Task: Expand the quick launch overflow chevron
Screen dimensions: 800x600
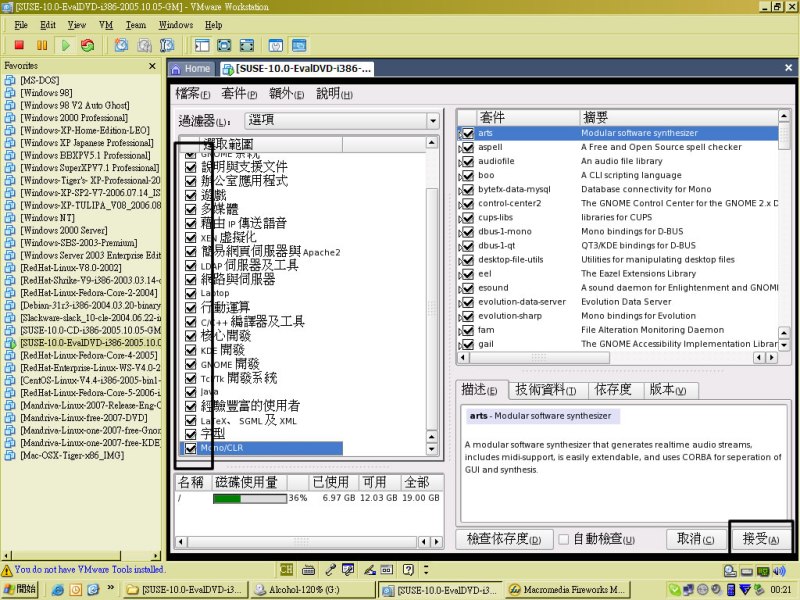Action: point(111,588)
